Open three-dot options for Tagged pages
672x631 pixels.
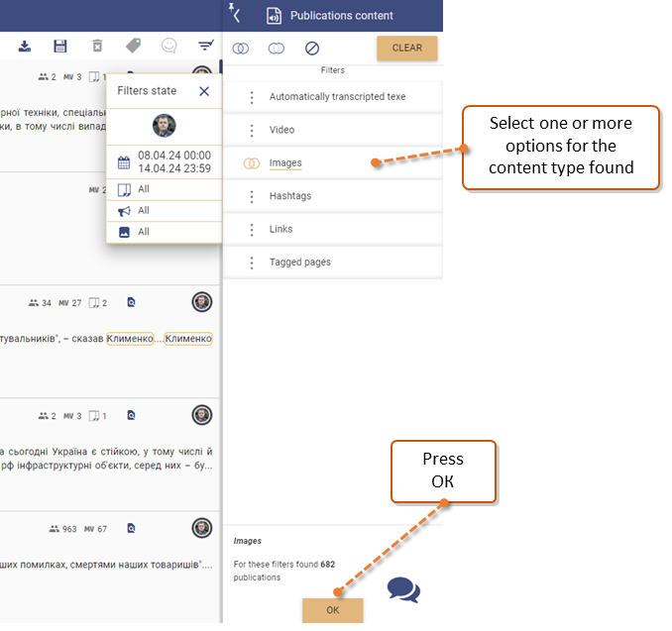tap(252, 263)
